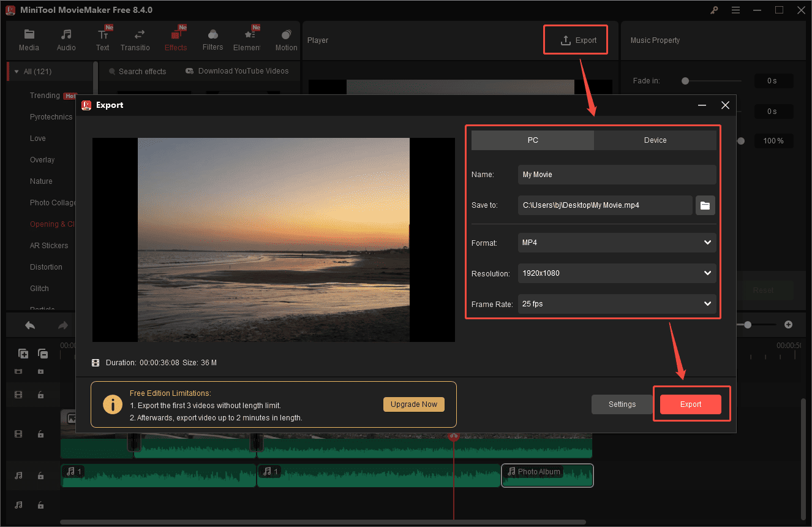812x527 pixels.
Task: Unlock the first music track
Action: click(x=40, y=475)
